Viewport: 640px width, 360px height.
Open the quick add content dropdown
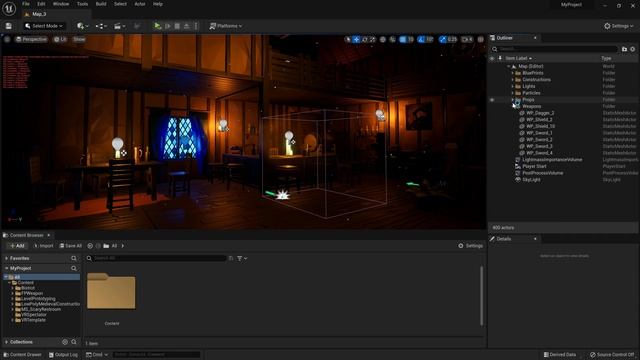click(x=82, y=26)
